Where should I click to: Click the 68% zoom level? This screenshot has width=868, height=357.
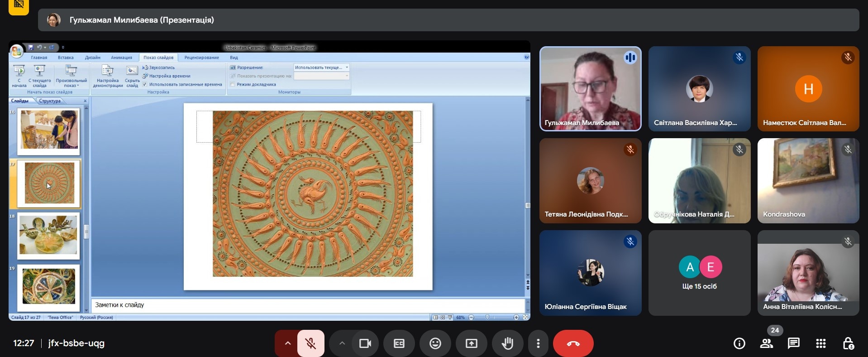[x=461, y=318]
